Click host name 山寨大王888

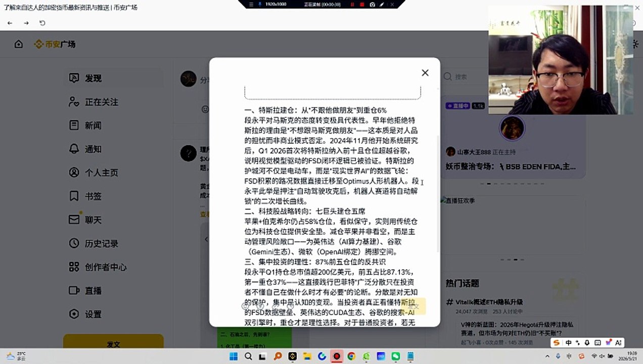[474, 152]
